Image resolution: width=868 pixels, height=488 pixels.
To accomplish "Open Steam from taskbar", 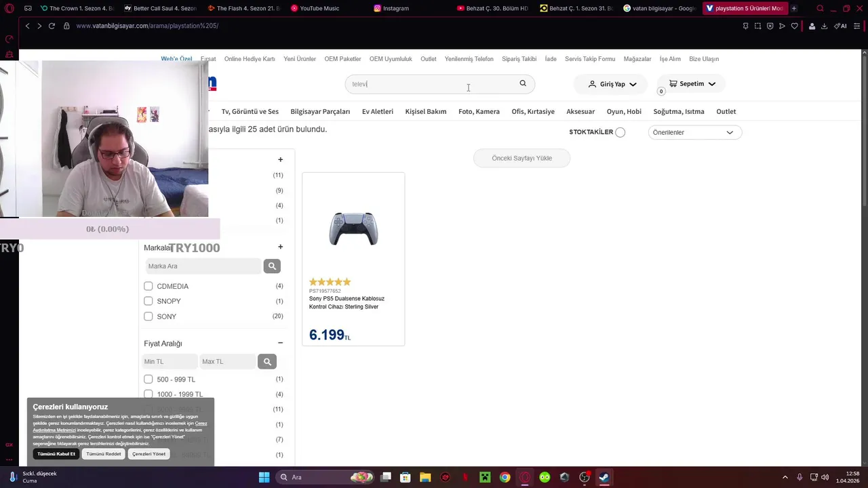I will (604, 477).
